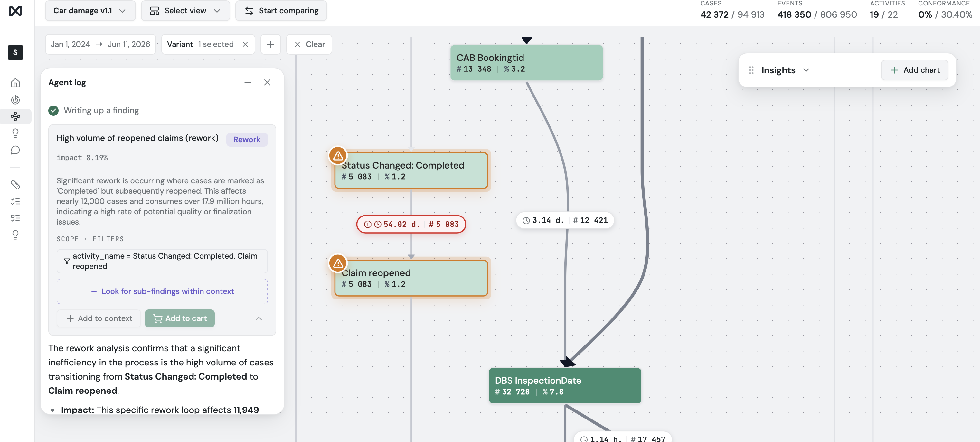Clear all filters
The width and height of the screenshot is (980, 442).
pos(309,44)
